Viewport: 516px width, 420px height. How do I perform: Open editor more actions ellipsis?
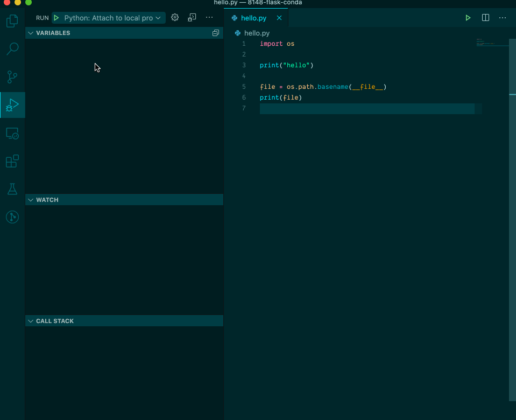[503, 18]
